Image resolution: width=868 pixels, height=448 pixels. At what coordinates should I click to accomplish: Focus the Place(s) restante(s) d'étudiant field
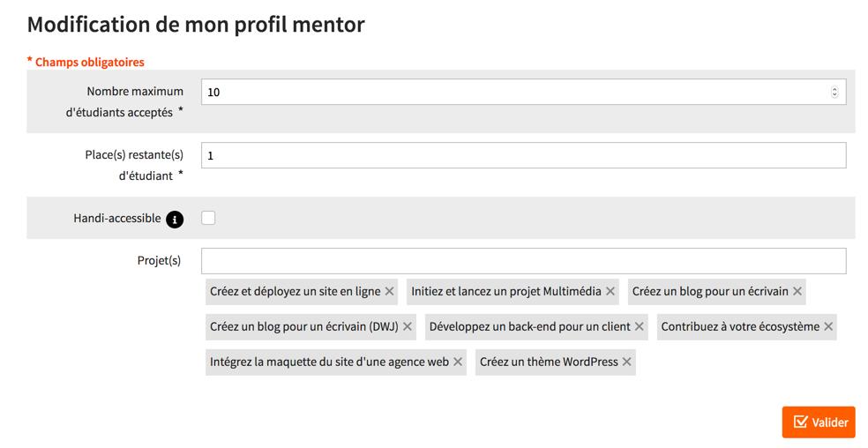524,155
